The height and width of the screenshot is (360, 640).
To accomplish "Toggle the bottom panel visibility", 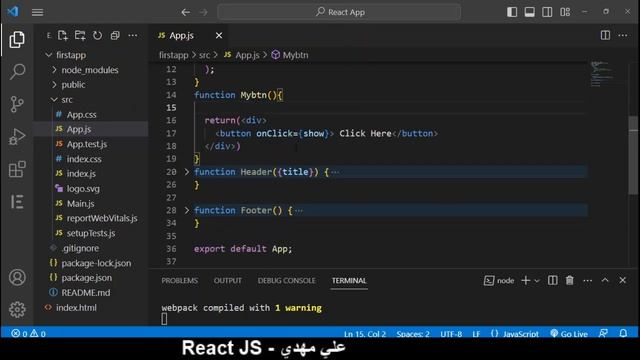I will (x=530, y=12).
